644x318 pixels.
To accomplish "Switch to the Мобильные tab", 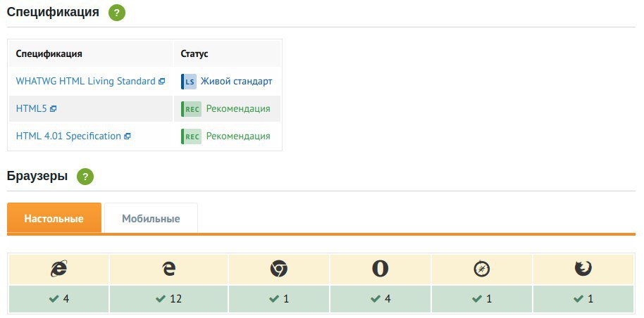I will (151, 218).
